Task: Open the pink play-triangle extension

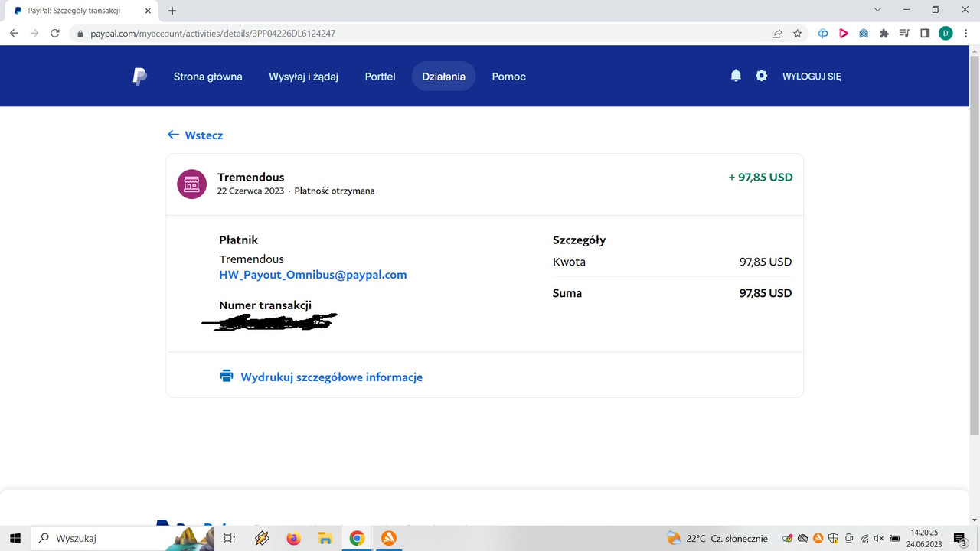Action: pyautogui.click(x=843, y=34)
